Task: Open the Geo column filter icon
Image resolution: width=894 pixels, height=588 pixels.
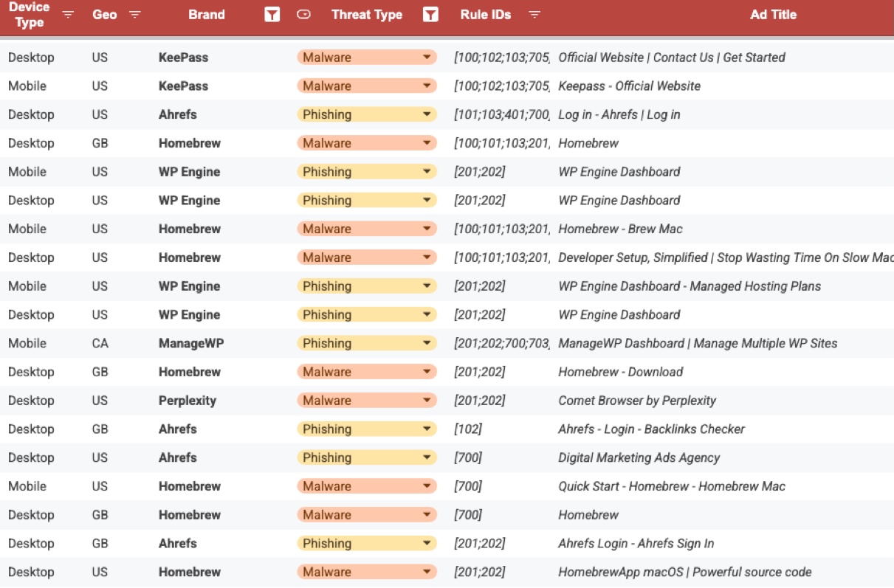Action: tap(135, 15)
